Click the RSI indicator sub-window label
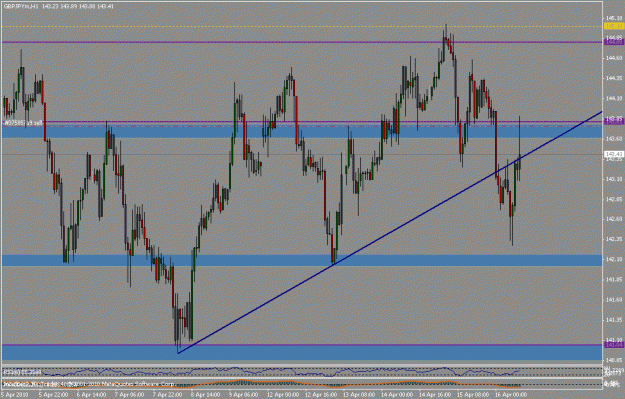625x399 pixels. [22, 372]
